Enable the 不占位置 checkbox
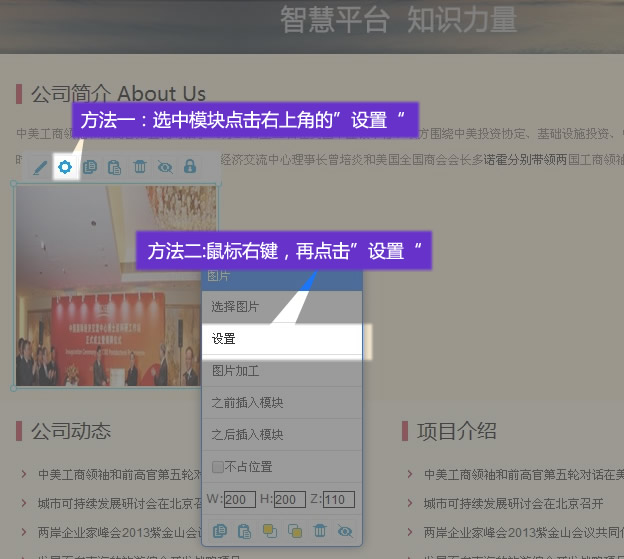624x559 pixels. pyautogui.click(x=218, y=467)
